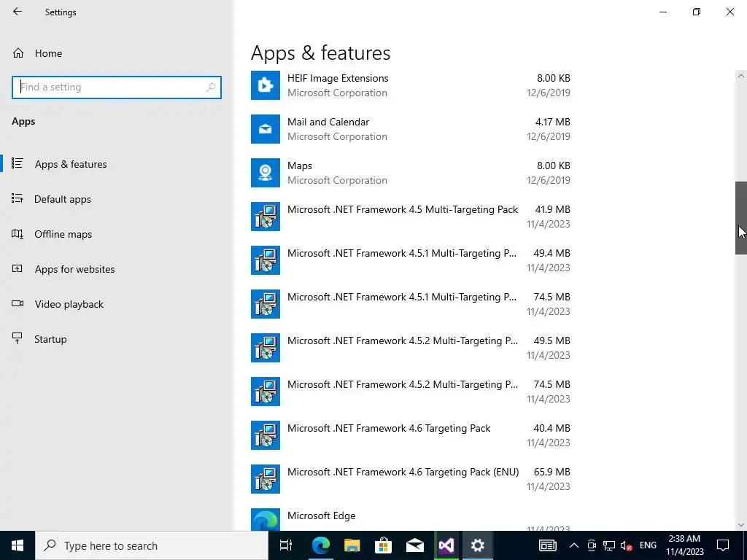Click the 65.9 MB size value
Image resolution: width=747 pixels, height=560 pixels.
(x=551, y=472)
